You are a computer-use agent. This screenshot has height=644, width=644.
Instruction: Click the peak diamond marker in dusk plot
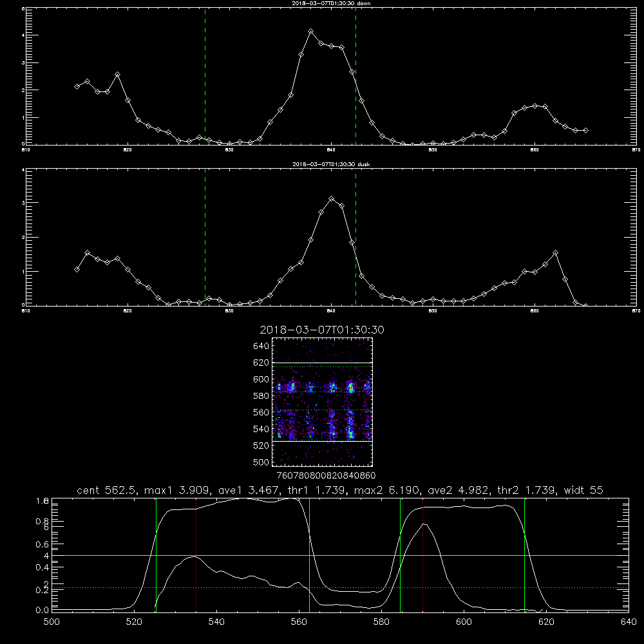(x=332, y=199)
